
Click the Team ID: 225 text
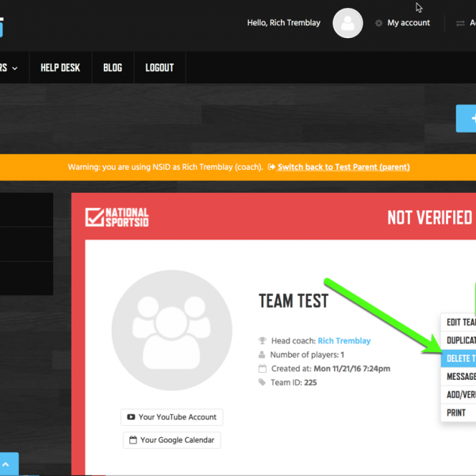point(294,382)
